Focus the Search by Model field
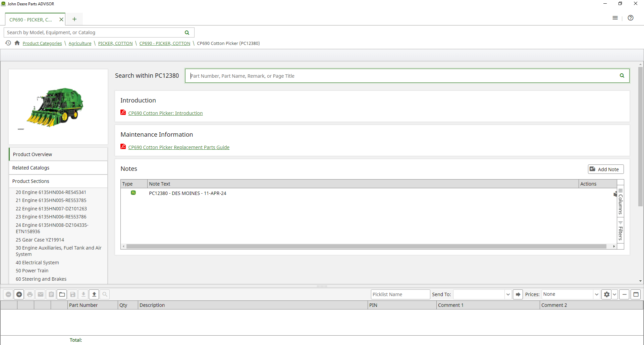 point(94,32)
